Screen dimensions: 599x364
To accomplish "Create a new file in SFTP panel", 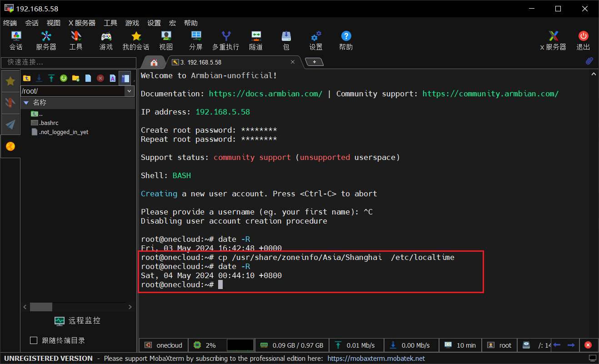I will click(x=88, y=78).
